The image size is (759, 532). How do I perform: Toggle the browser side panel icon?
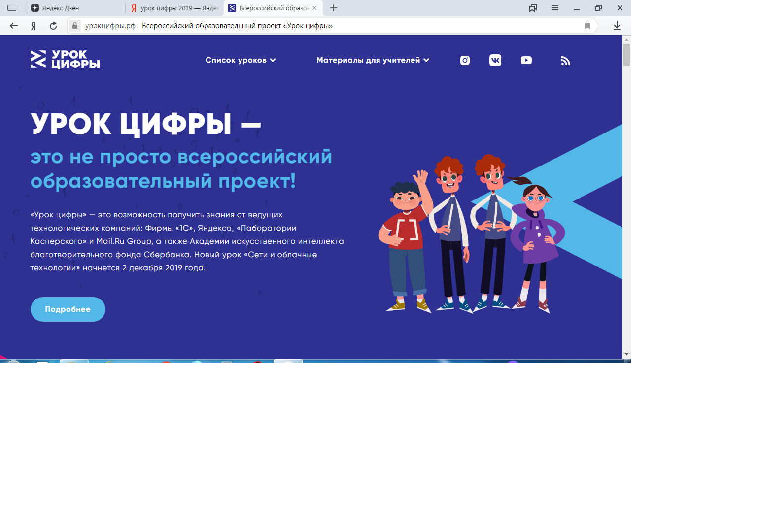[x=12, y=8]
